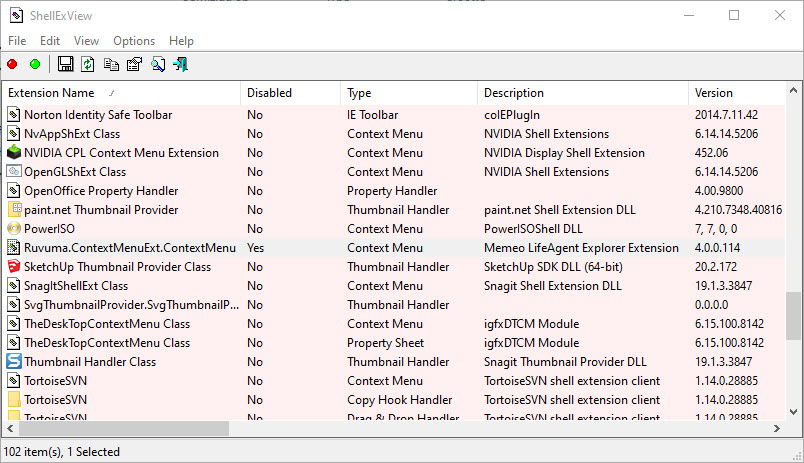Viewport: 804px width, 463px height.
Task: Click the Find magnifier toolbar icon
Action: coord(158,64)
